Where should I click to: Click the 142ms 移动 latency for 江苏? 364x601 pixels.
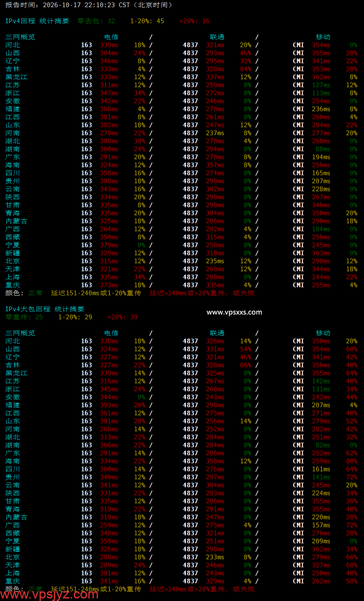[x=321, y=381]
